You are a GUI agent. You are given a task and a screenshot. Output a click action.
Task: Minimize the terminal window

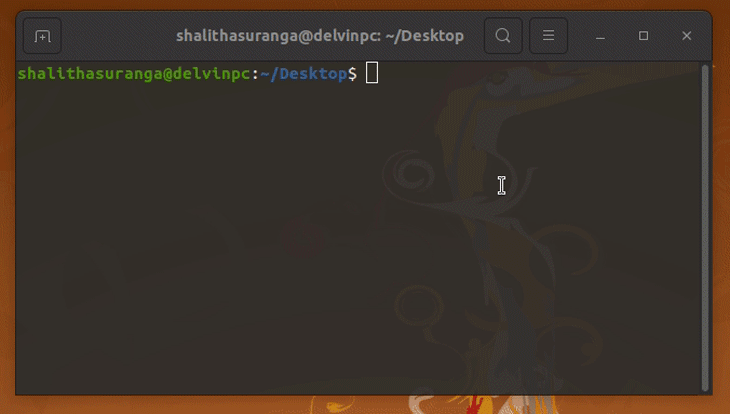point(601,36)
